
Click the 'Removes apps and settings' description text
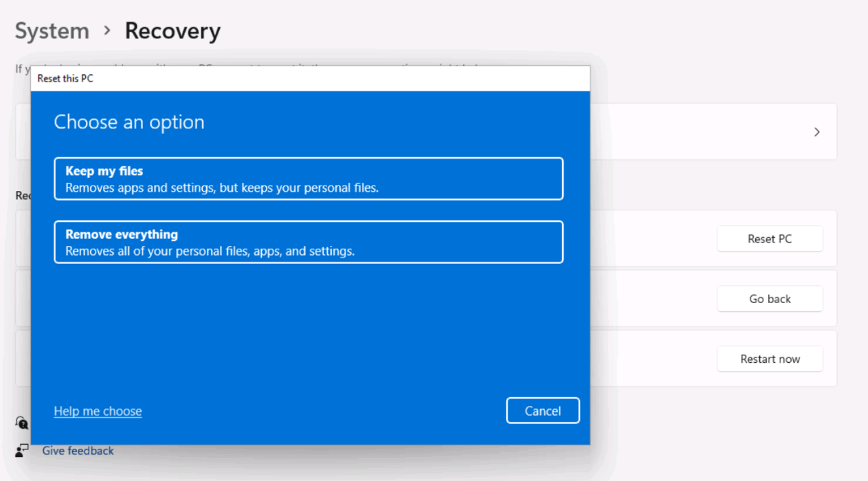coord(222,188)
